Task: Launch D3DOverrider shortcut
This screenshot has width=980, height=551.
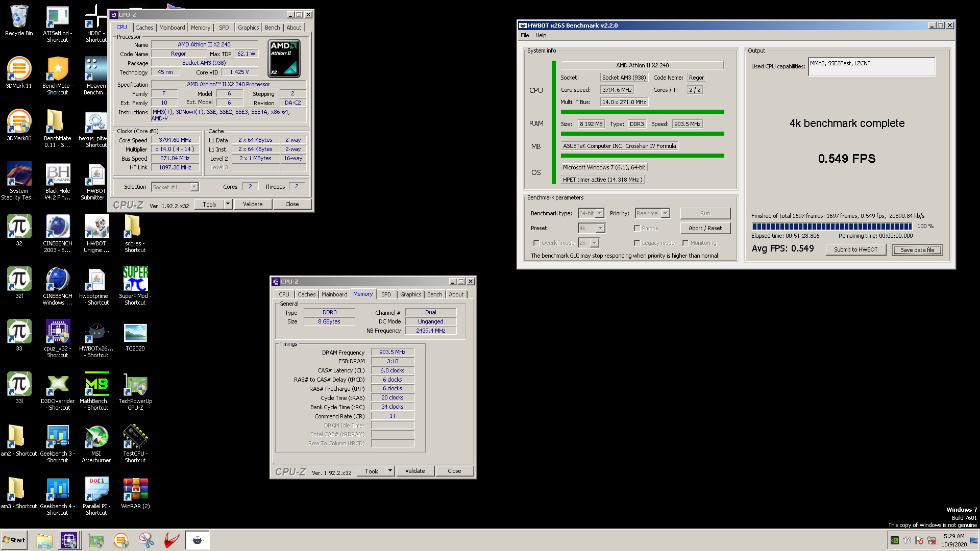Action: tap(58, 391)
